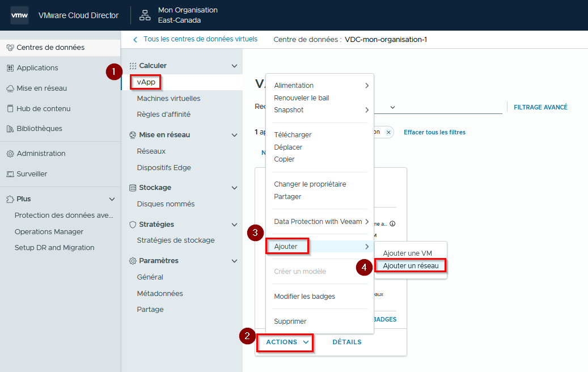The width and height of the screenshot is (588, 372).
Task: Click the Applications grid icon
Action: tap(10, 68)
